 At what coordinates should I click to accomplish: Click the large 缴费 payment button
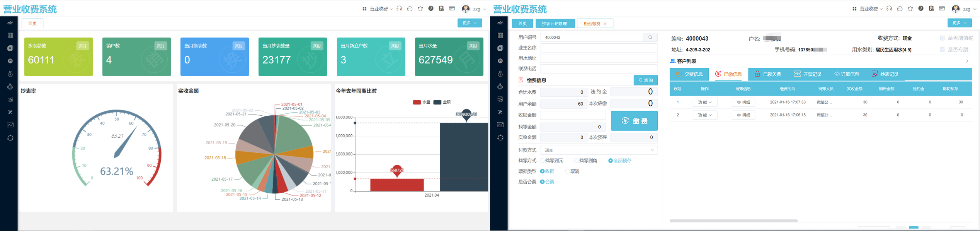[x=634, y=121]
